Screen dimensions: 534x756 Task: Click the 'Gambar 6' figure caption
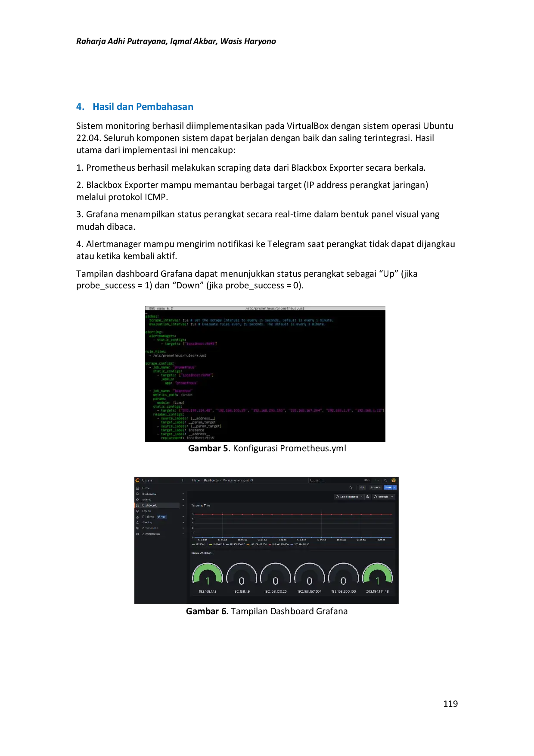click(267, 611)
